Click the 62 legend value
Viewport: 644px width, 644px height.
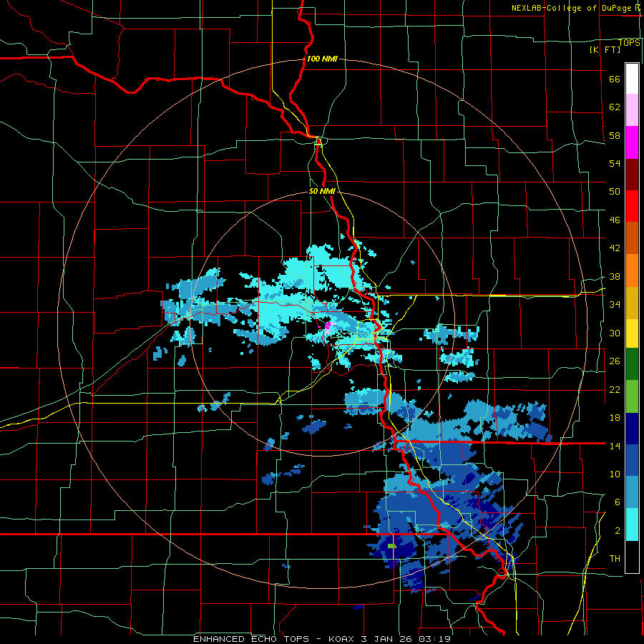(x=615, y=107)
